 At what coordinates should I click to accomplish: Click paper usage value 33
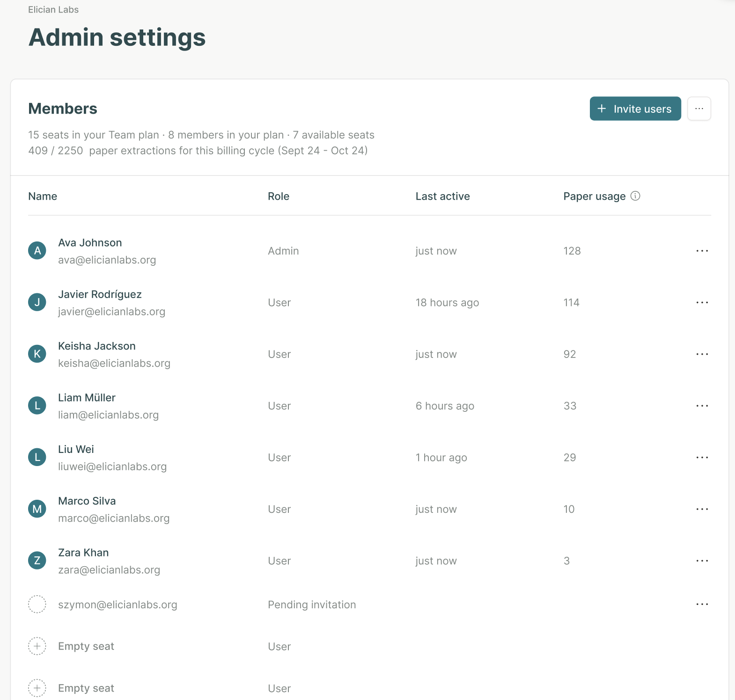[x=570, y=406]
